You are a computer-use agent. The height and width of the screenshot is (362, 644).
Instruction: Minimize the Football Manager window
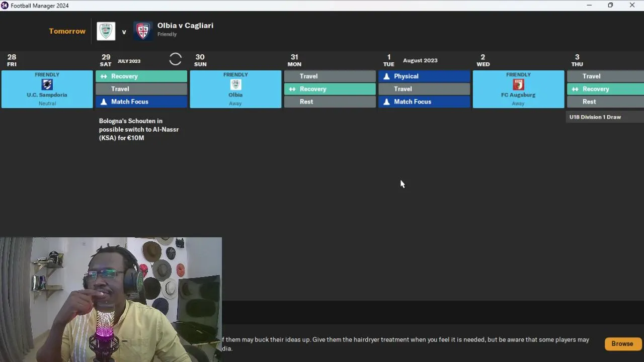tap(589, 6)
